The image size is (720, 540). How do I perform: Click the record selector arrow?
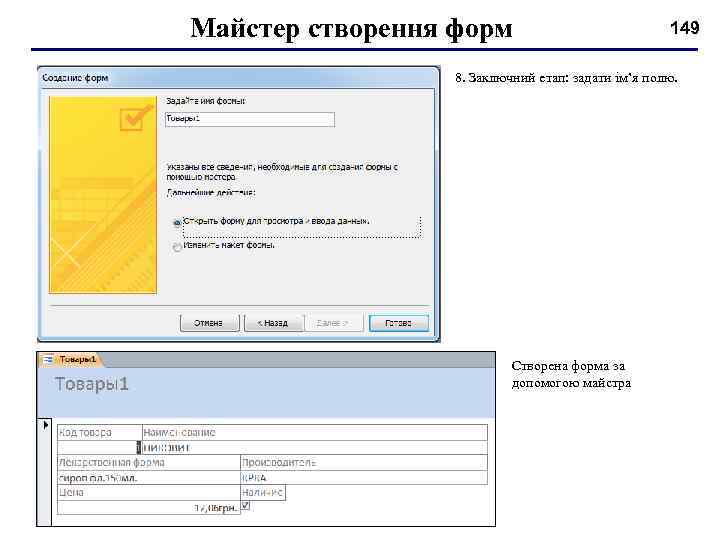coord(45,425)
